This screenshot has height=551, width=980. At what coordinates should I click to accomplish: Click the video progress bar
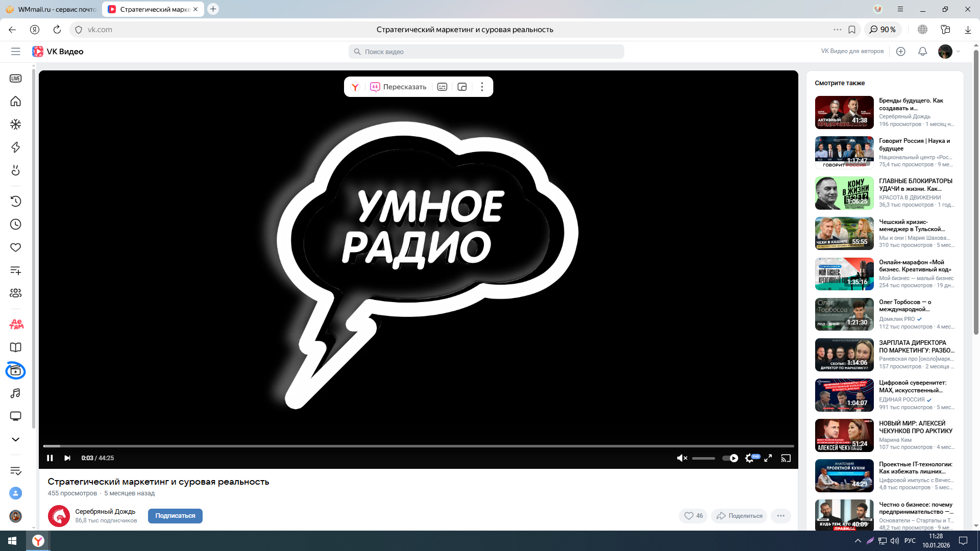tap(419, 446)
